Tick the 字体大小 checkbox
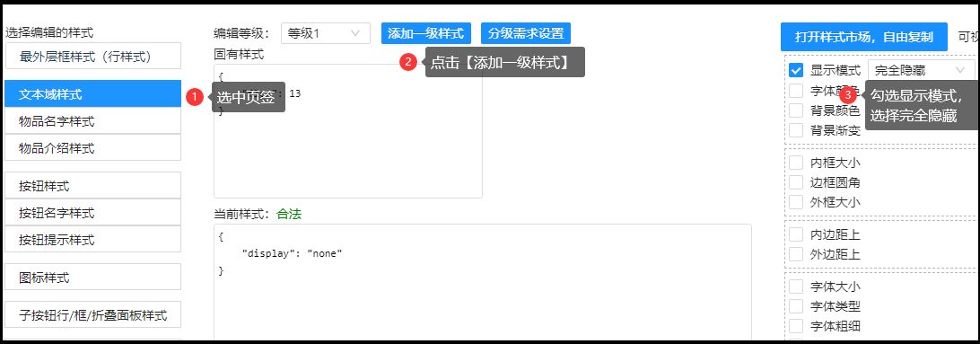The image size is (980, 344). tap(796, 287)
